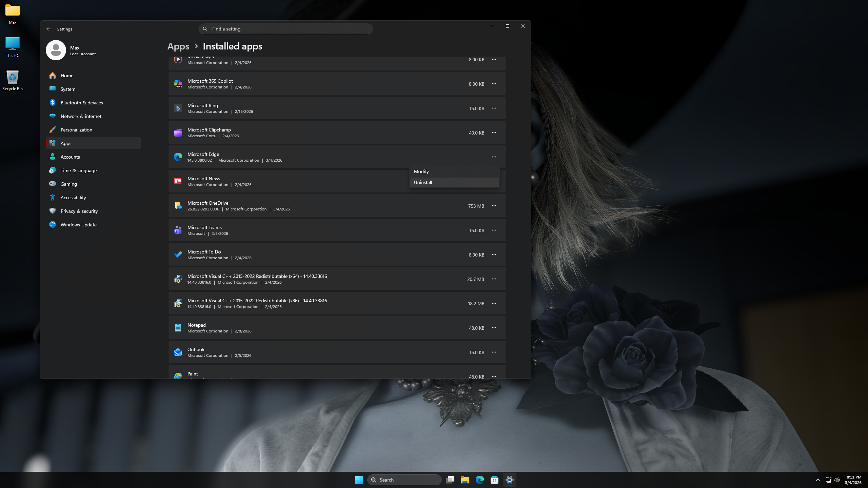Open more options for Microsoft Bing
868x488 pixels.
coord(494,108)
